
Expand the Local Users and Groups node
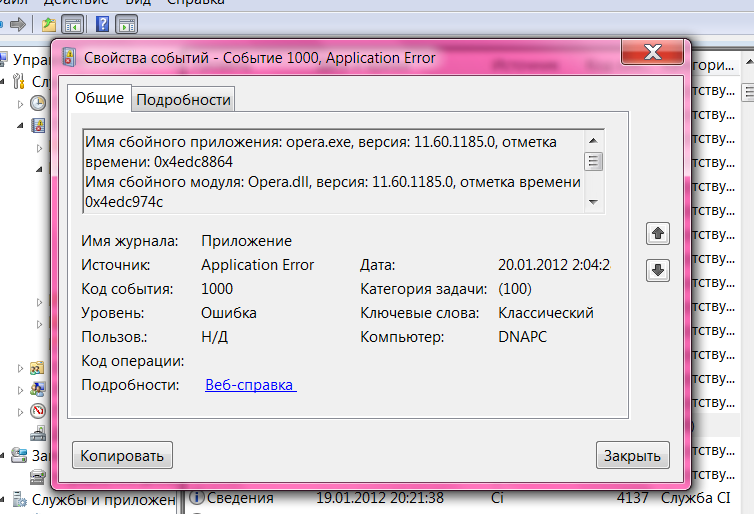coord(20,390)
